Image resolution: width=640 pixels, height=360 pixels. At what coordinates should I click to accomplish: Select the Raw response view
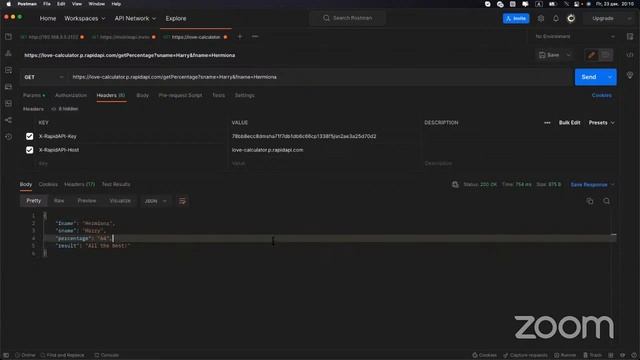click(x=59, y=201)
